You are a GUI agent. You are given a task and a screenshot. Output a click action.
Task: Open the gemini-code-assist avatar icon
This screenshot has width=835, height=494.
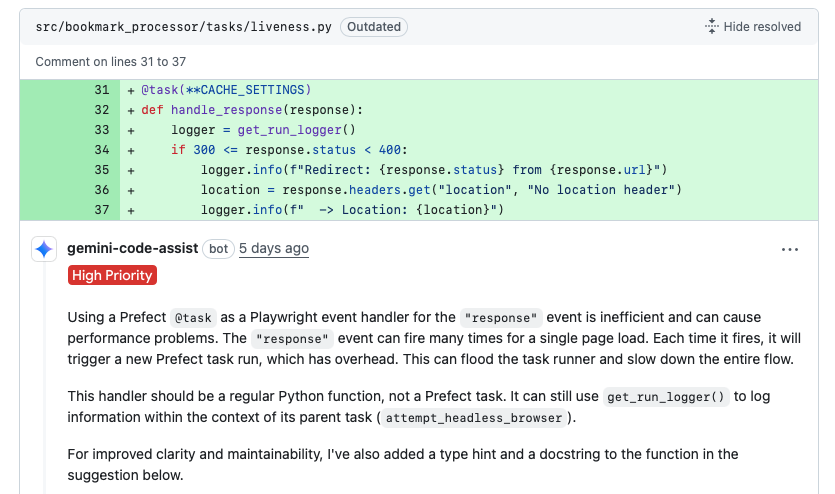click(44, 249)
